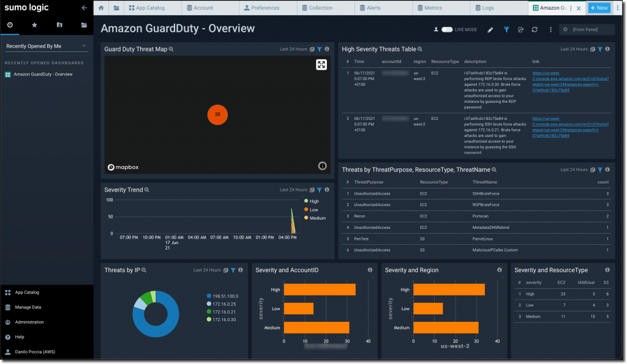This screenshot has width=627, height=364.
Task: Show info for Severity and Region panel
Action: coord(500,270)
